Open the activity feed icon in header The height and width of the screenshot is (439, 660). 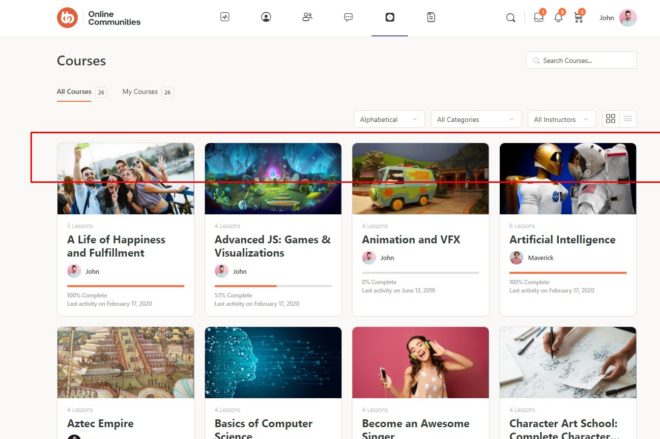click(x=225, y=17)
